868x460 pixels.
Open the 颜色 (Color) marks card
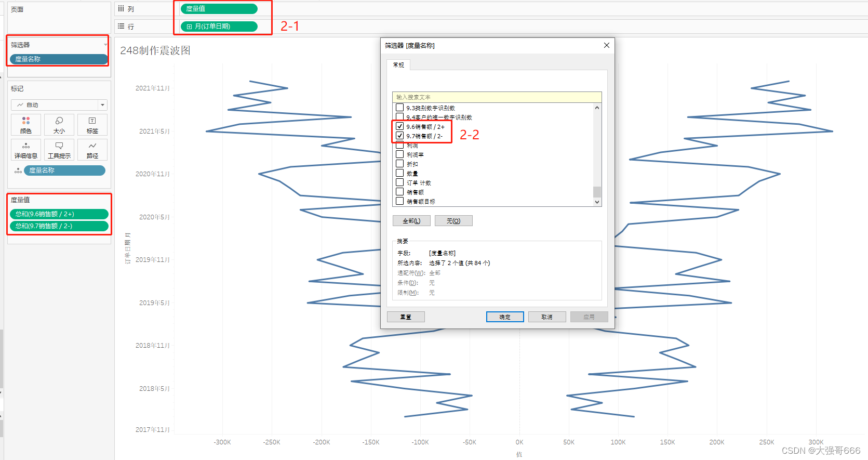coord(26,125)
